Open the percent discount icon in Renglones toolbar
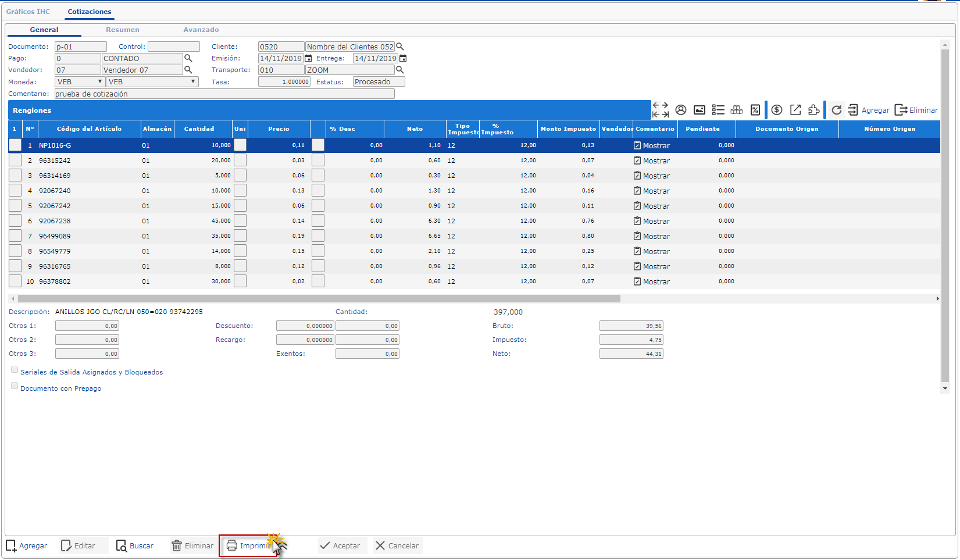Viewport: 960px width, 560px height. [755, 110]
